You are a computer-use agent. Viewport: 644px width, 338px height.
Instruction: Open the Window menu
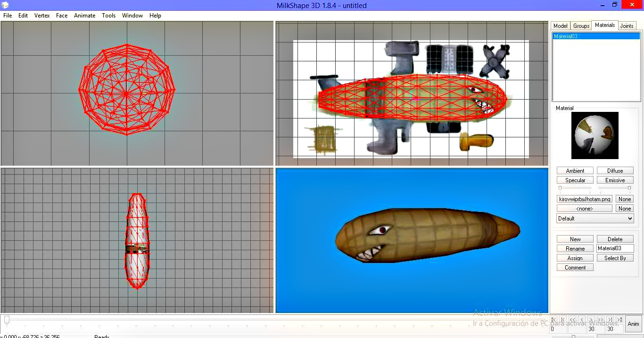click(132, 16)
